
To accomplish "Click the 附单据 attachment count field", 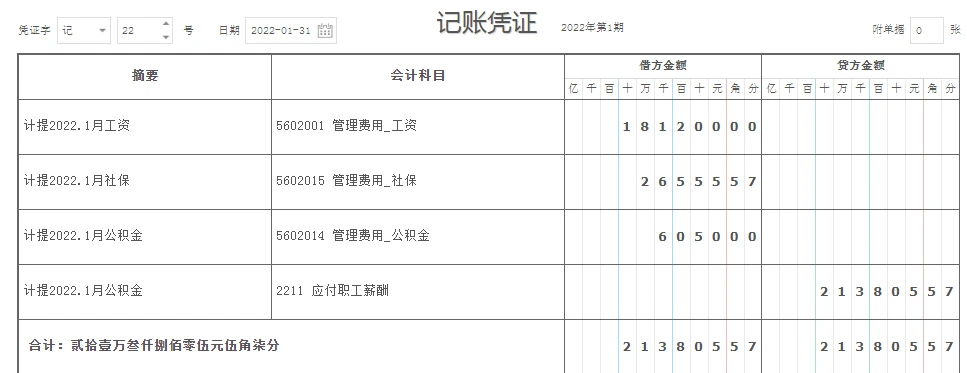I will [x=927, y=30].
